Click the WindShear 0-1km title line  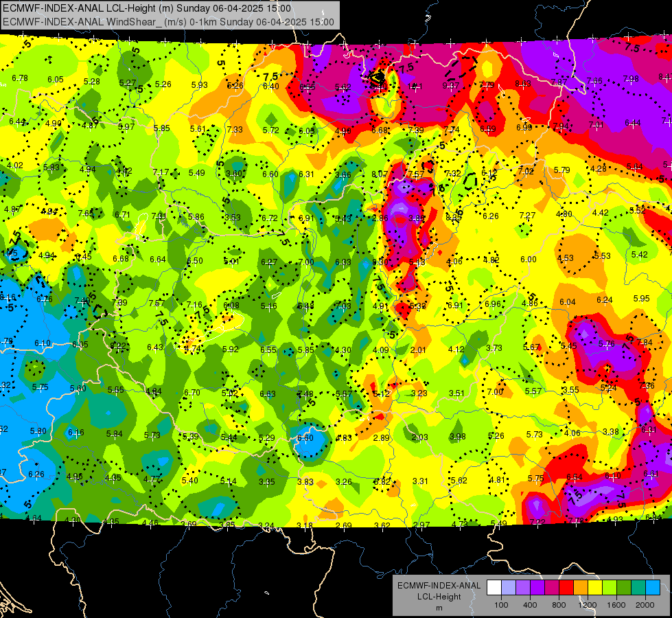pyautogui.click(x=168, y=22)
